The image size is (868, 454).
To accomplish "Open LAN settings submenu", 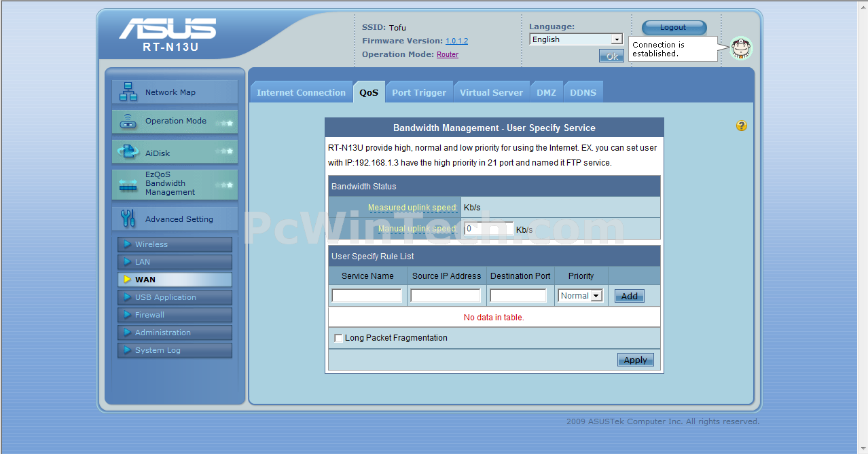I will [175, 262].
